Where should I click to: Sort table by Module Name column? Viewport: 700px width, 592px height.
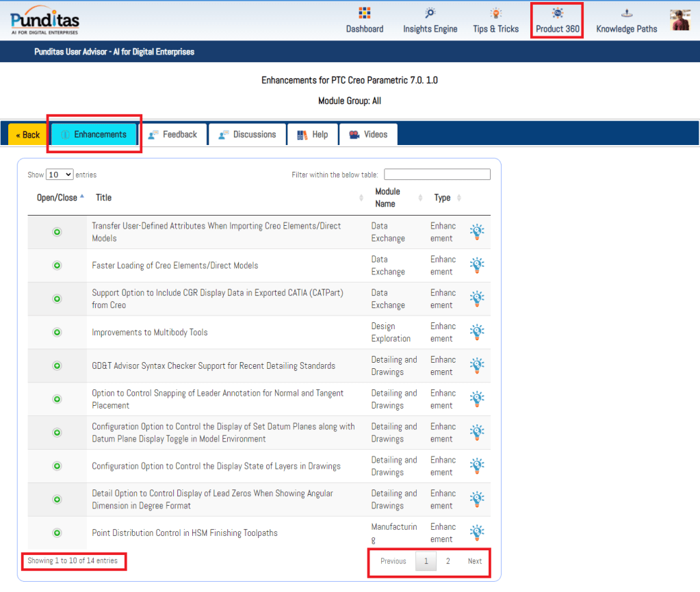(388, 198)
